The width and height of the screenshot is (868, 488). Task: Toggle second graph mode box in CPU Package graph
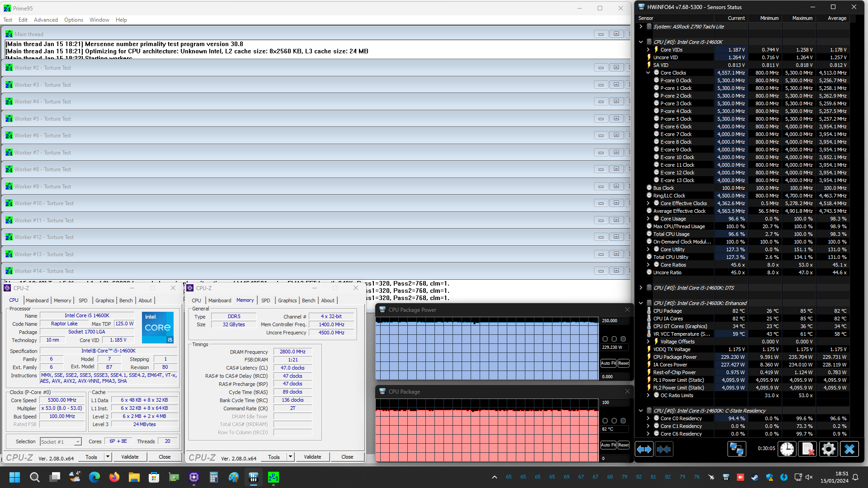coord(614,421)
